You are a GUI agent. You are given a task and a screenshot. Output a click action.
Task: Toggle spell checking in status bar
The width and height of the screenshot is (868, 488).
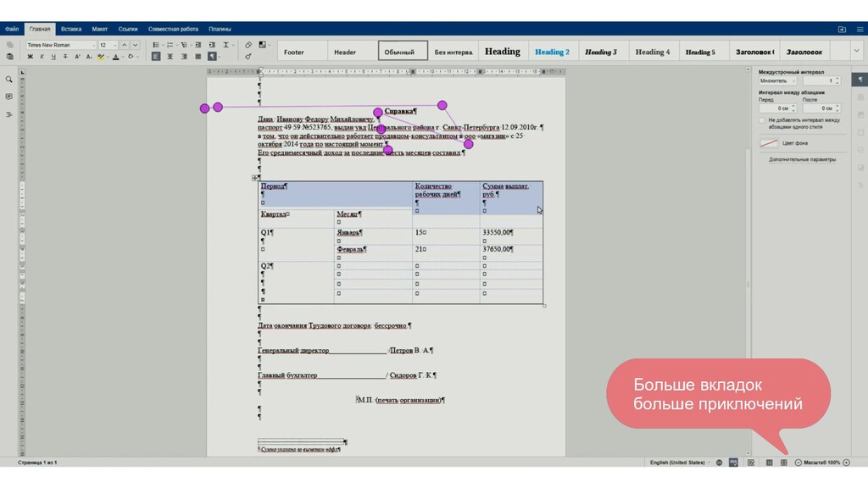pyautogui.click(x=733, y=463)
